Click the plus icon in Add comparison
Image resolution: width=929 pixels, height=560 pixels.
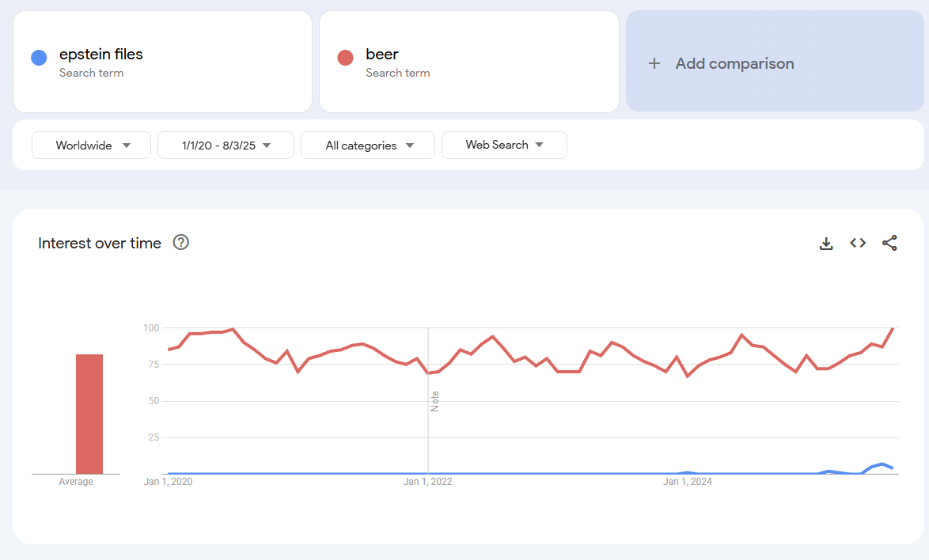click(654, 63)
